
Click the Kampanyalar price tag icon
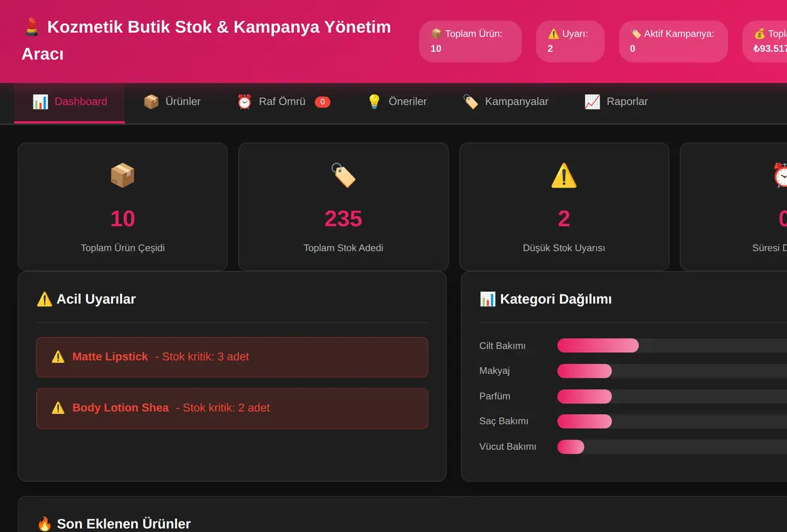pos(471,102)
